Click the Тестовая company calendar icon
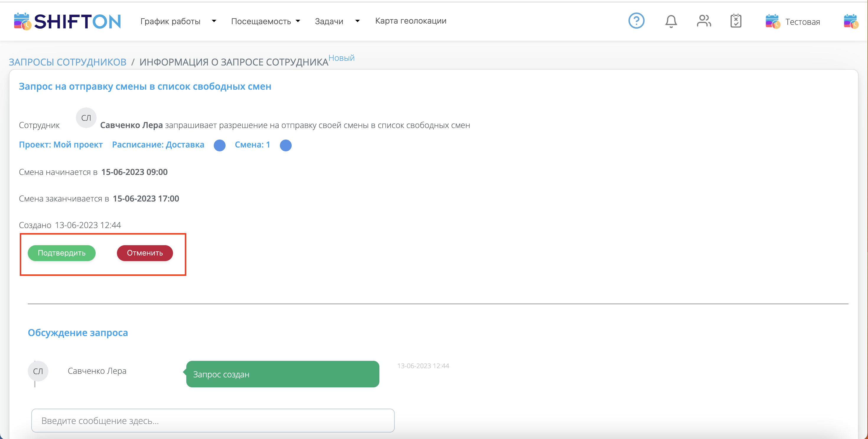The image size is (868, 439). 772,22
